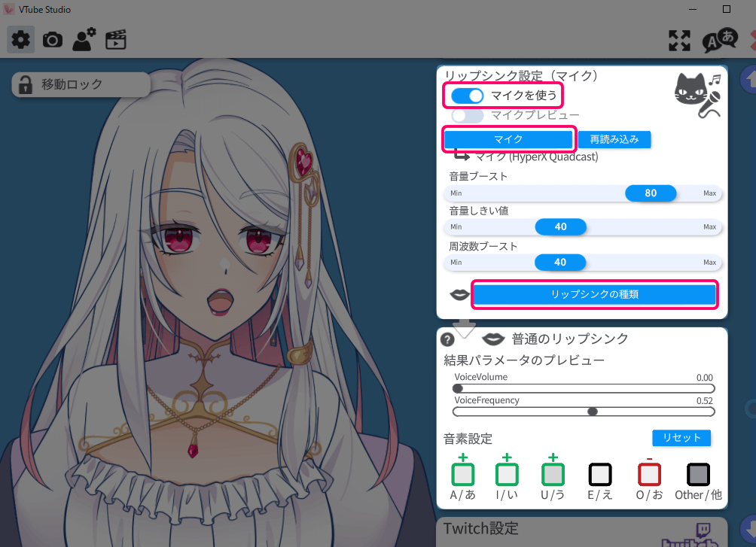The width and height of the screenshot is (756, 547).
Task: Adjust the 音量ブースト slider handle at 80
Action: (x=651, y=193)
